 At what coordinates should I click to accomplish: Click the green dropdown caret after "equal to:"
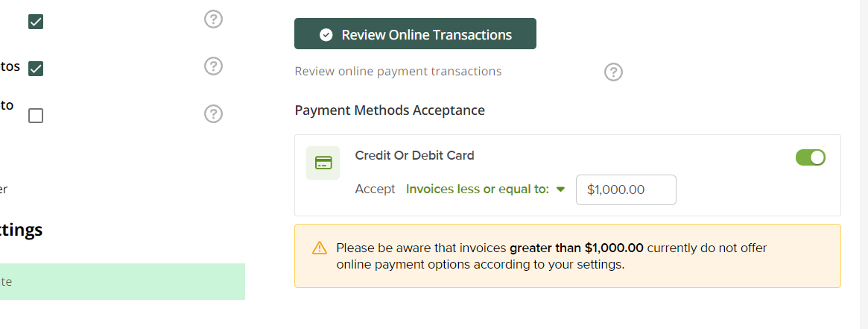[x=561, y=189]
